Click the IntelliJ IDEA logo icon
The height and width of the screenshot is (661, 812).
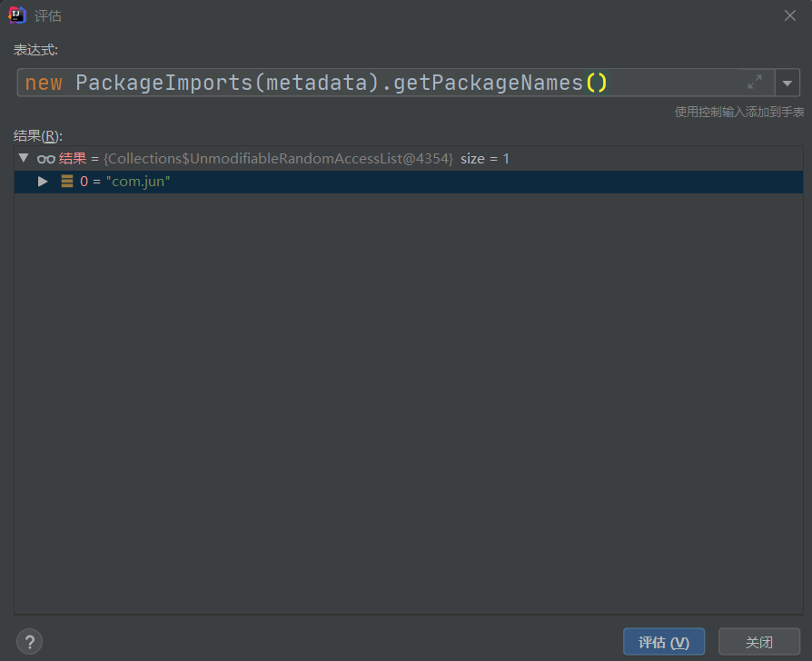[x=17, y=15]
